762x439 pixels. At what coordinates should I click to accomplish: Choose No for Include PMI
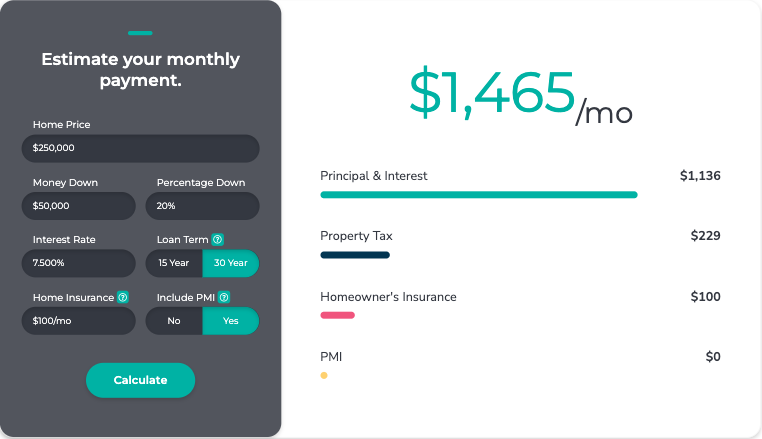click(174, 321)
